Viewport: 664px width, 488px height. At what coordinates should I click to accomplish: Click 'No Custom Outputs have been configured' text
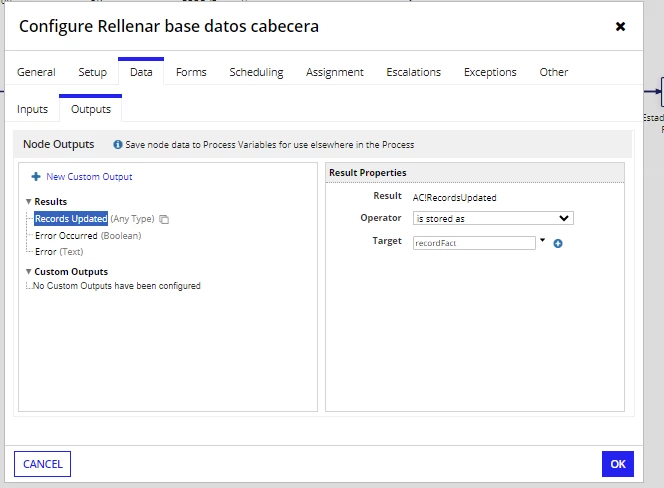[x=116, y=286]
